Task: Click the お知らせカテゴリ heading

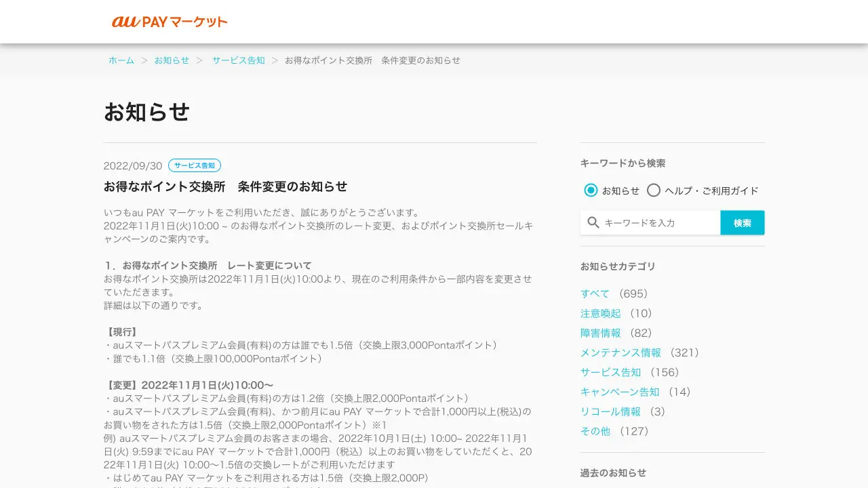Action: pos(618,266)
